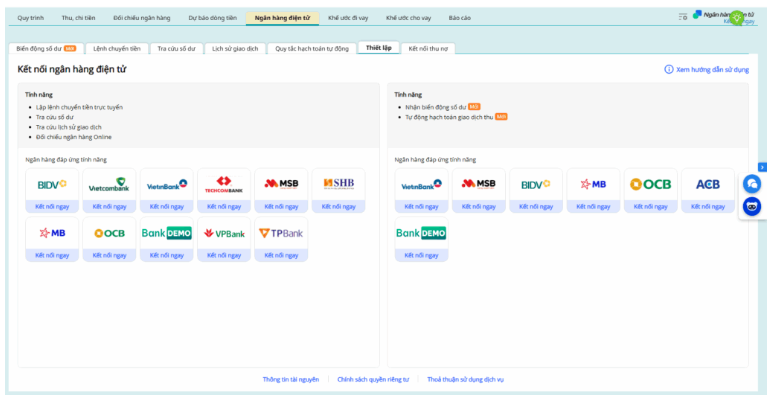The width and height of the screenshot is (775, 405).
Task: Open the Báo cáo menu
Action: point(459,18)
